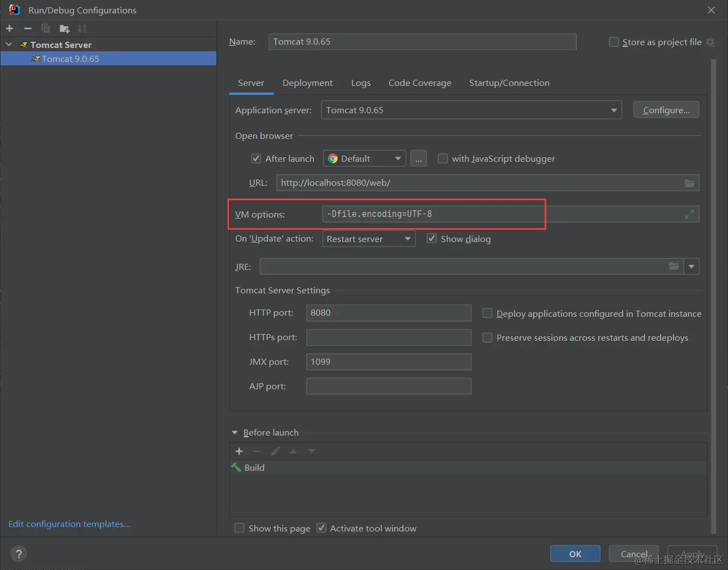Click the HTTP port input field

coord(389,313)
